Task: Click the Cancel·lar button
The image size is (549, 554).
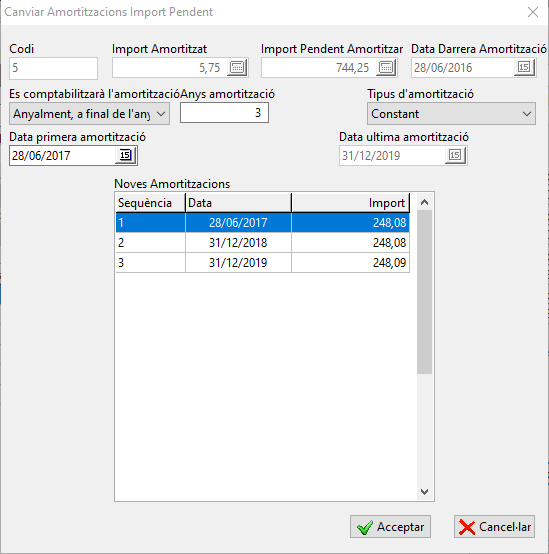Action: tap(494, 526)
